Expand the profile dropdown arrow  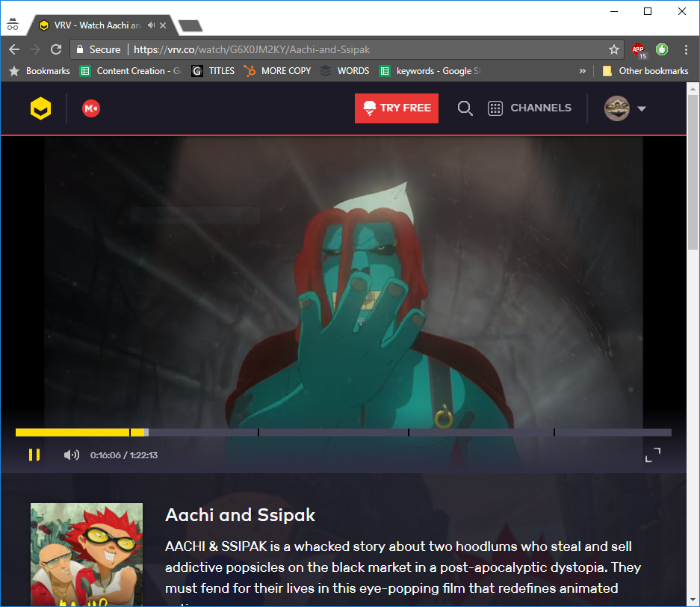642,108
